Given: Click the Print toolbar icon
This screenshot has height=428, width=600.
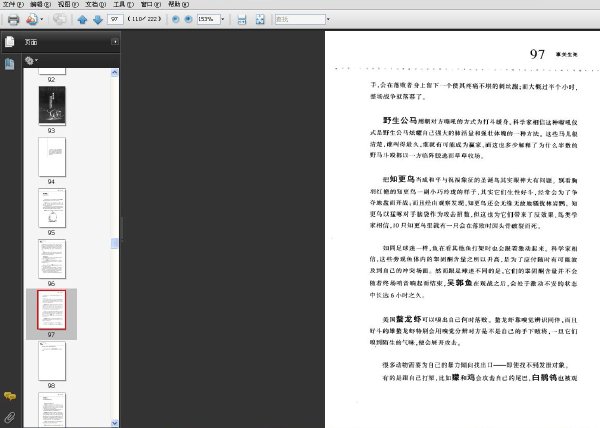Looking at the screenshot, I should tap(13, 19).
